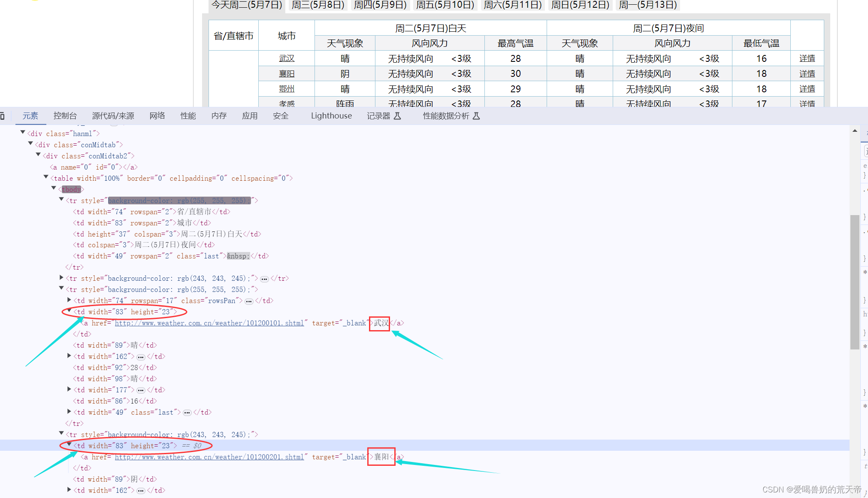The height and width of the screenshot is (498, 868).
Task: Collapse the div class="conMidtab" node
Action: click(30, 144)
